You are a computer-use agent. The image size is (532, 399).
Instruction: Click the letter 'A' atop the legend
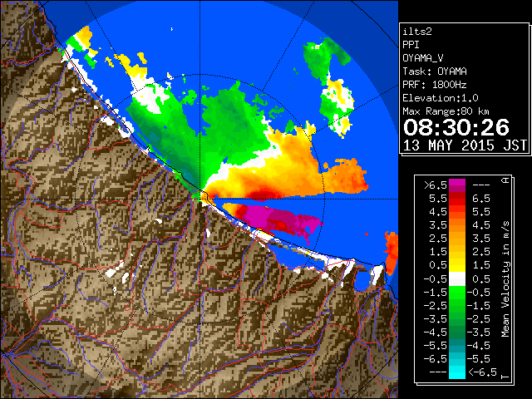[x=505, y=180]
